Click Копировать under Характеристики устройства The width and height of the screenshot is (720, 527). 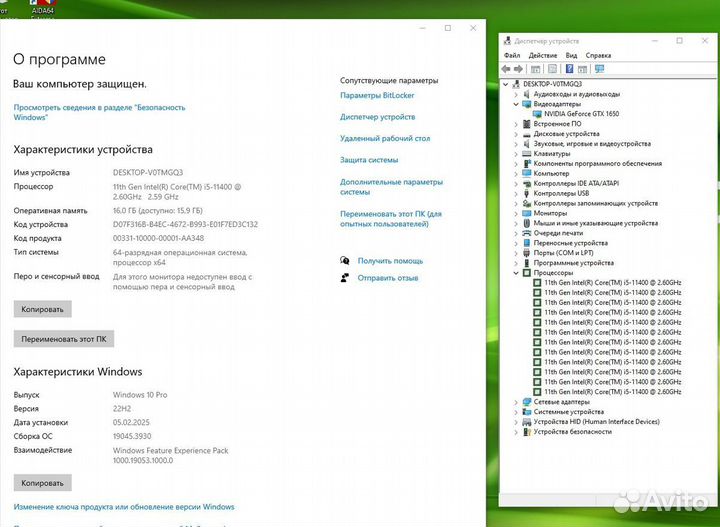pos(42,309)
